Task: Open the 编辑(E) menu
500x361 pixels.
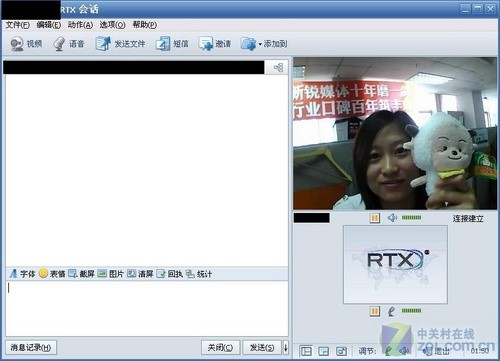Action: [49, 25]
